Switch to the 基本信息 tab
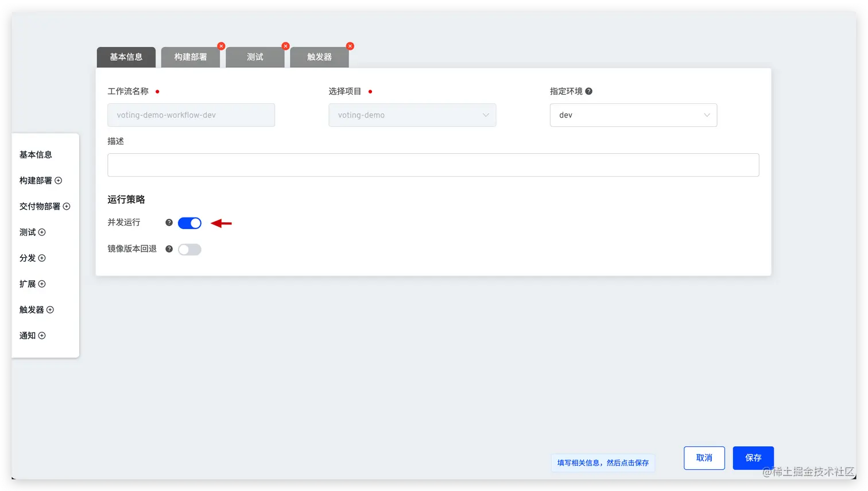The image size is (868, 491). pyautogui.click(x=126, y=57)
